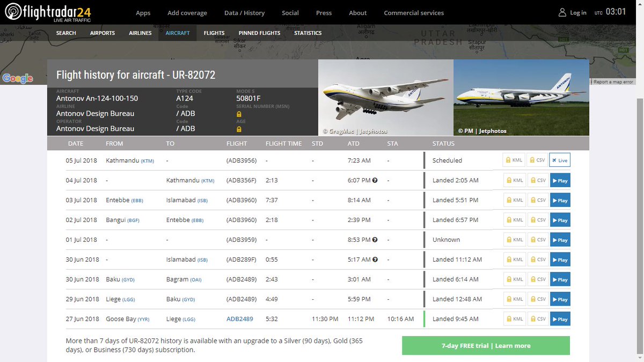
Task: Open the Social menu
Action: pos(290,13)
